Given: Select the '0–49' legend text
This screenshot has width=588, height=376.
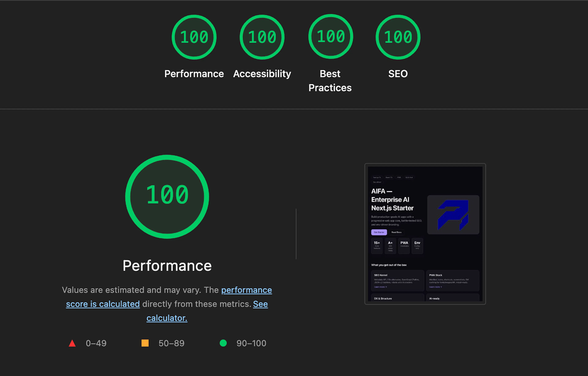Looking at the screenshot, I should 96,343.
